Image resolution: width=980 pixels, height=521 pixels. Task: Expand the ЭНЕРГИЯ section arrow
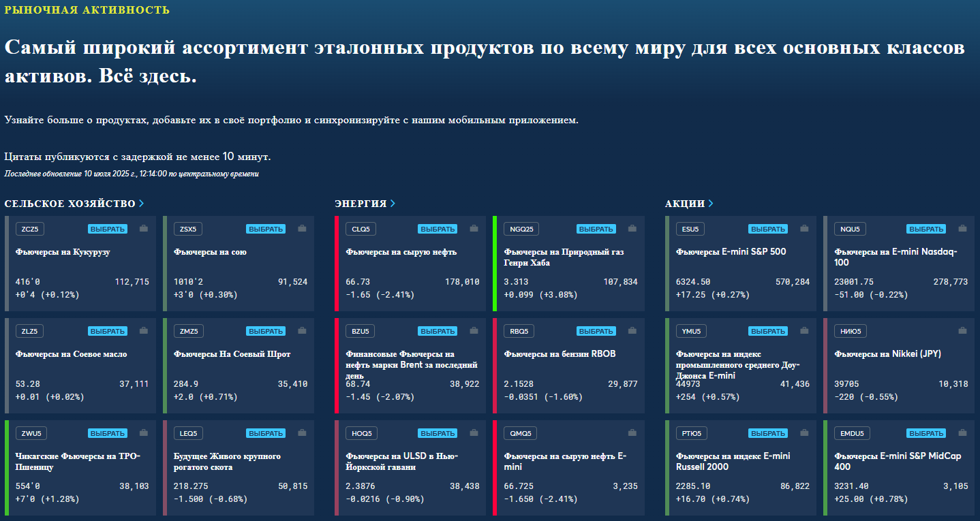coord(393,204)
